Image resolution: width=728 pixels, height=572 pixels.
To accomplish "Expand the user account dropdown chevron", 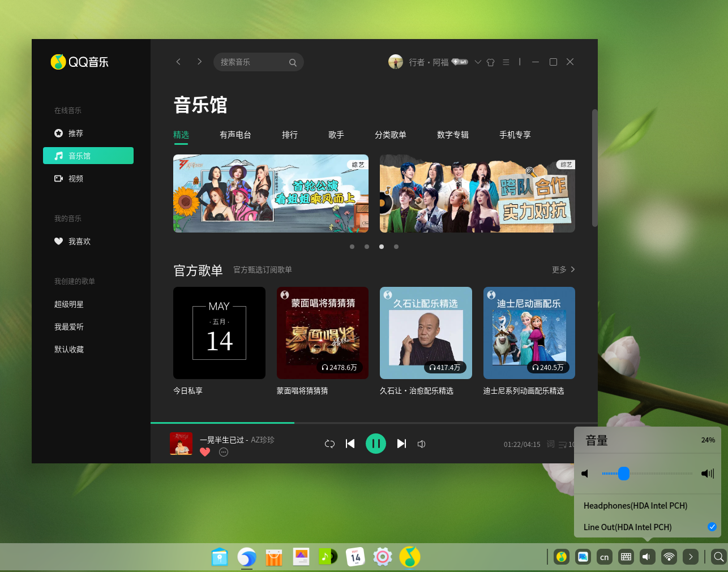I will [x=478, y=62].
